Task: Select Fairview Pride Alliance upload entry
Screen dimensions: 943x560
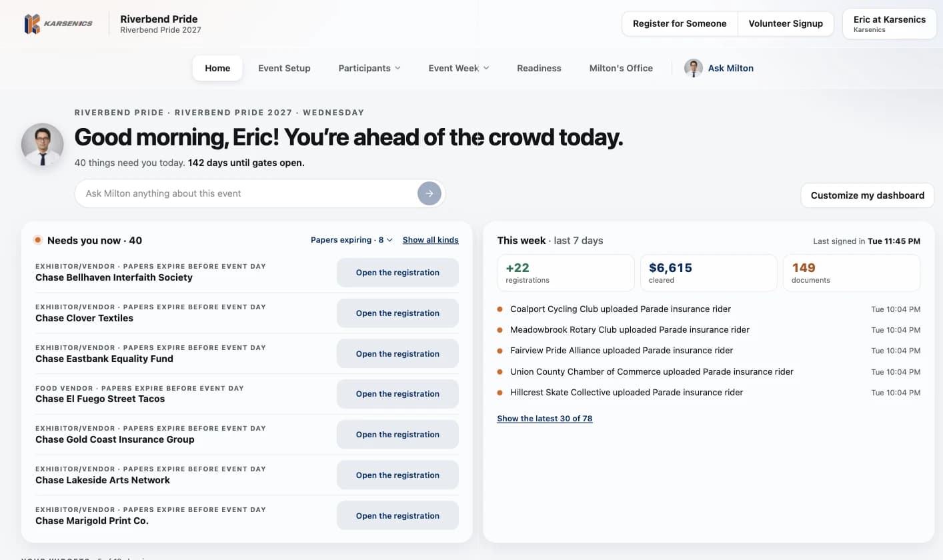Action: point(709,351)
